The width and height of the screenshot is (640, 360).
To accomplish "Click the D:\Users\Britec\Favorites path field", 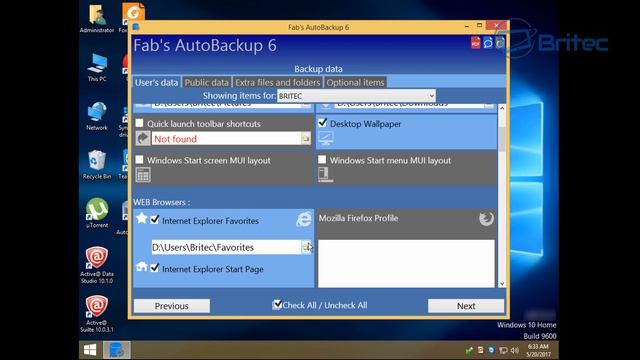I will pyautogui.click(x=227, y=247).
